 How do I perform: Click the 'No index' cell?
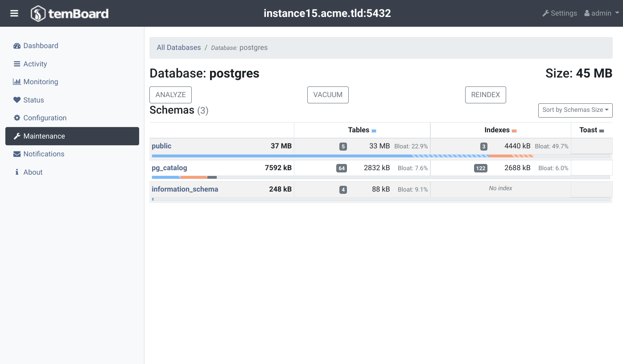(501, 188)
